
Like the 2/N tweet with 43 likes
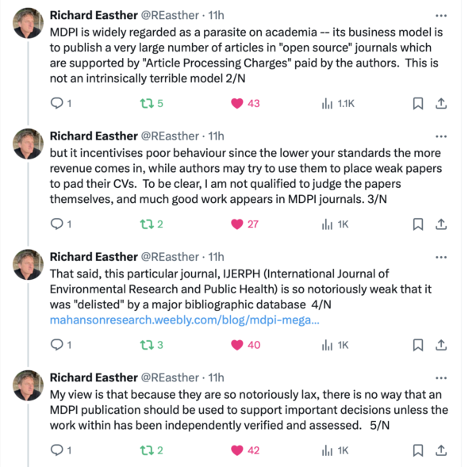[x=236, y=103]
